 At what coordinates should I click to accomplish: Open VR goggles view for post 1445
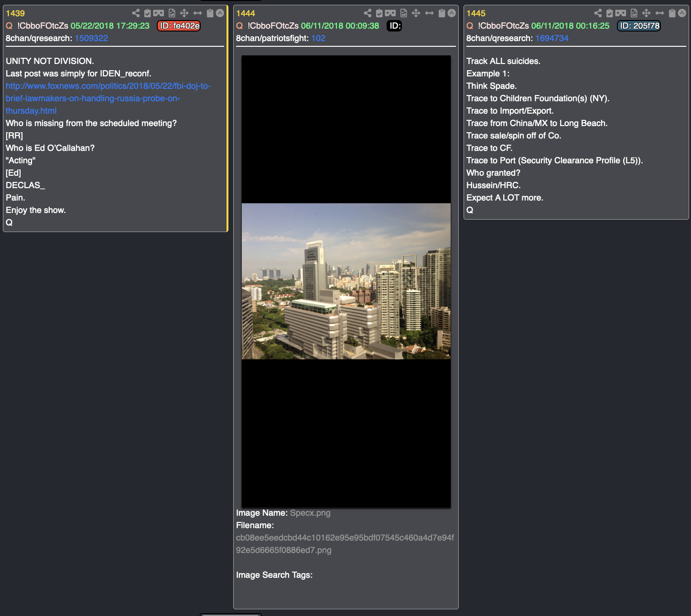tap(621, 13)
